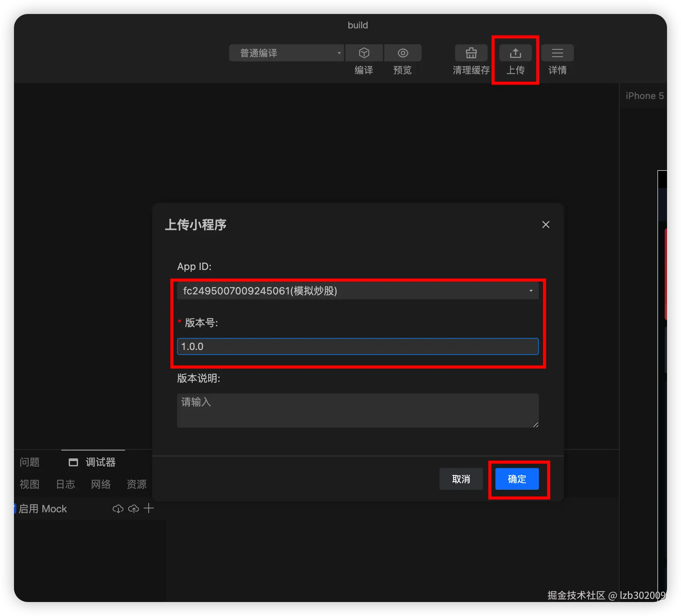
Task: Open the 普通编译 compilation mode dropdown
Action: [286, 53]
